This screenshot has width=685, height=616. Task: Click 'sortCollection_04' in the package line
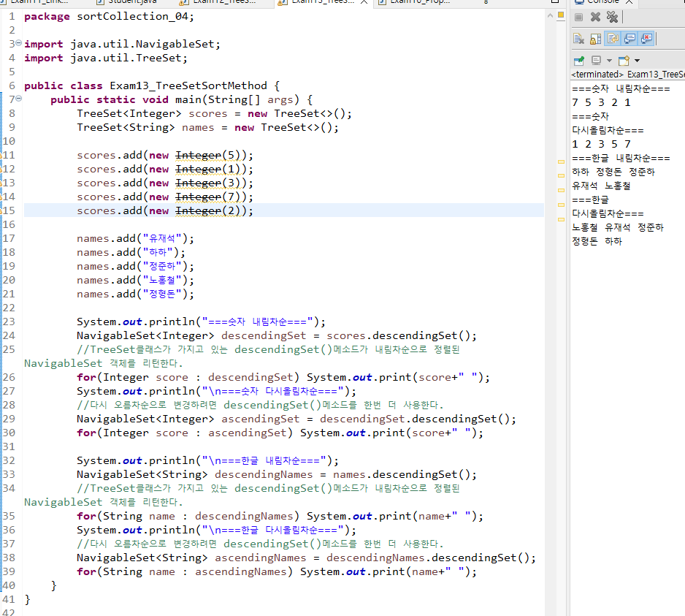pyautogui.click(x=132, y=17)
